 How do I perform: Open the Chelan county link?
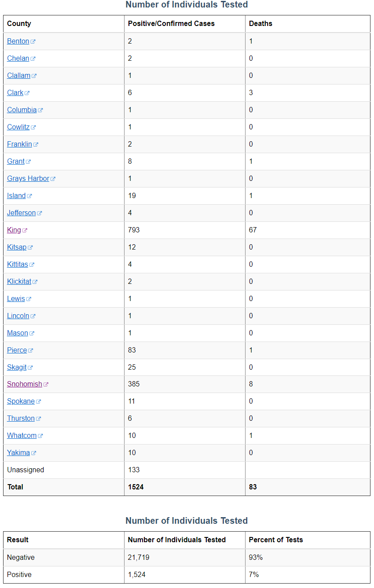click(18, 58)
